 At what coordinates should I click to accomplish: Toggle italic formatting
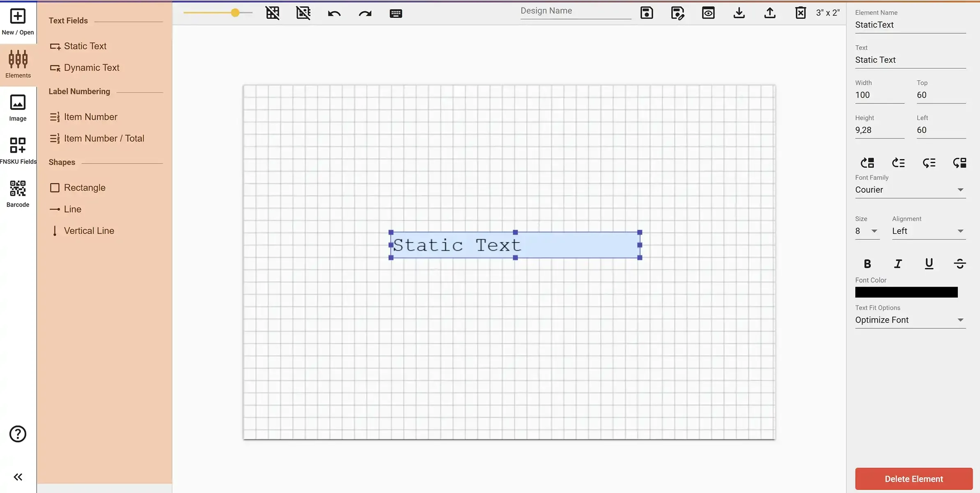[898, 264]
